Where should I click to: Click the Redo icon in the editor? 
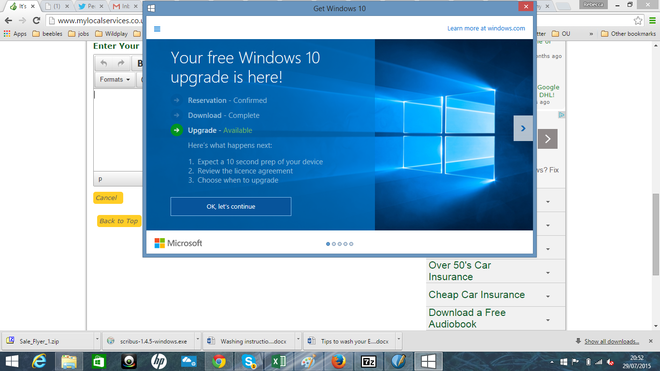pyautogui.click(x=121, y=63)
